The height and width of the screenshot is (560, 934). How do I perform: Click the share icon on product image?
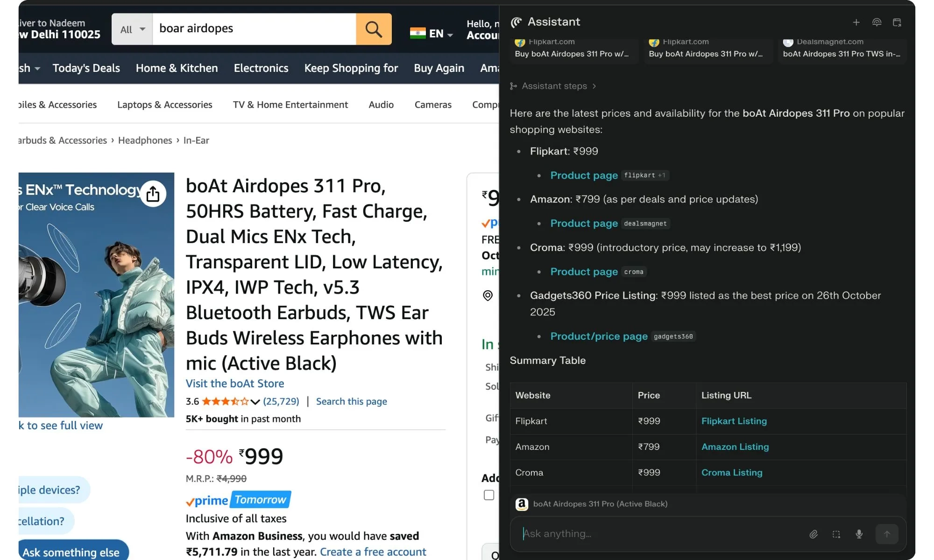(x=153, y=194)
